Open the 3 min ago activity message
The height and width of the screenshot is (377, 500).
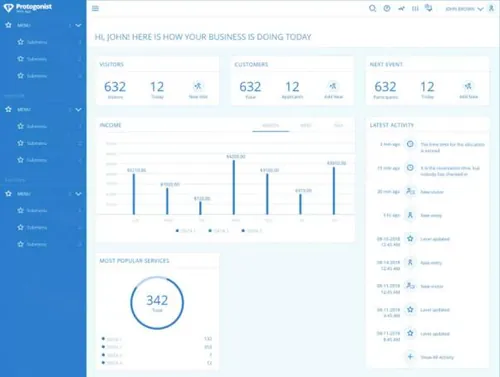point(452,147)
